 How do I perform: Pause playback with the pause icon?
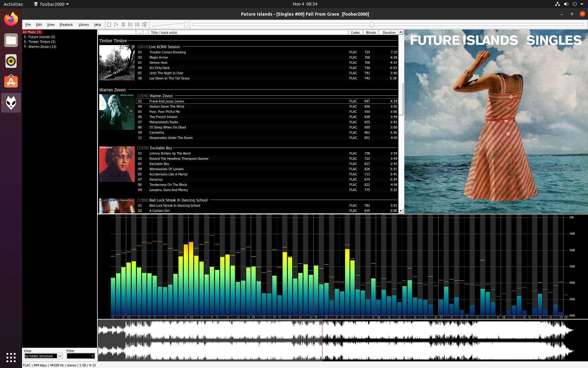[x=123, y=25]
